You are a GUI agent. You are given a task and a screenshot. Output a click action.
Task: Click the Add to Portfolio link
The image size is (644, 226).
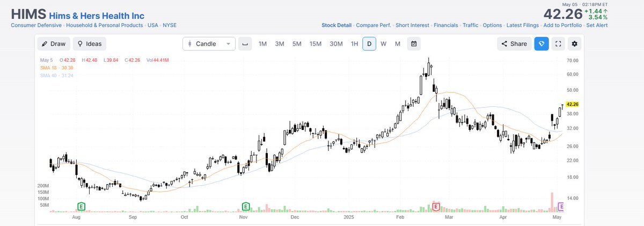point(562,25)
